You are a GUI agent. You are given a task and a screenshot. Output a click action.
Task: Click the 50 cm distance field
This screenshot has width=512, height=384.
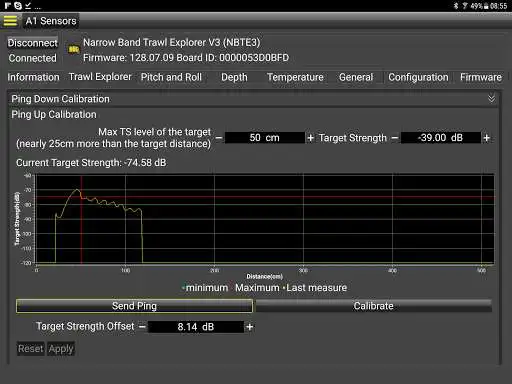(265, 138)
